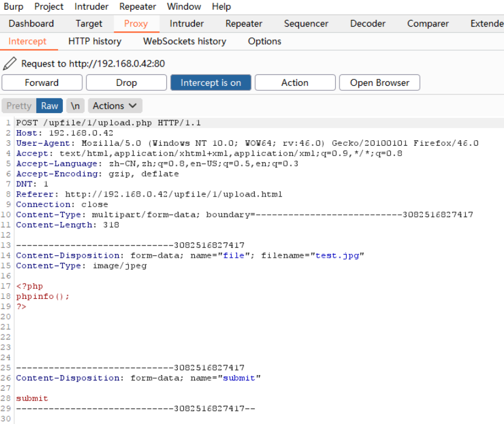Click the multipart/form-data Content-Type header
Image resolution: width=504 pixels, height=424 pixels.
244,215
